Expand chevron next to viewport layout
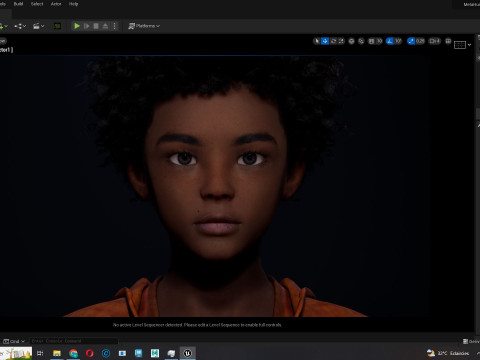480x360 pixels. 470,45
